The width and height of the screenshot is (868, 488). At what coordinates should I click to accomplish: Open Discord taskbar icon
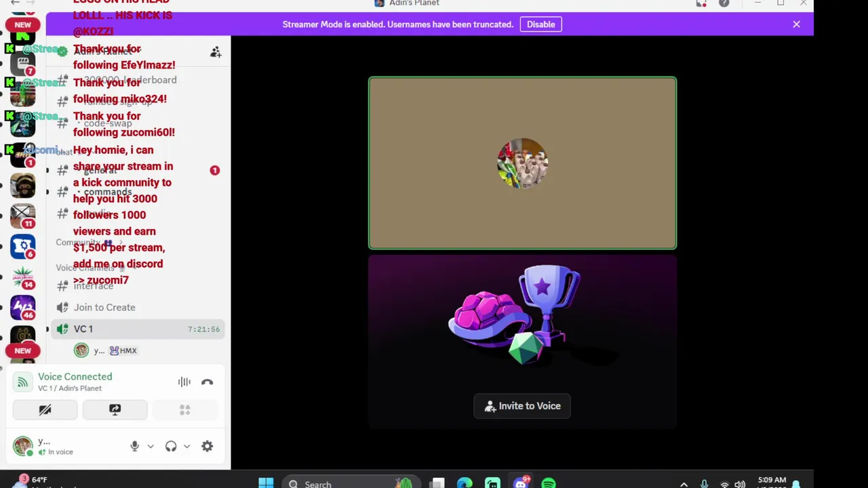521,483
